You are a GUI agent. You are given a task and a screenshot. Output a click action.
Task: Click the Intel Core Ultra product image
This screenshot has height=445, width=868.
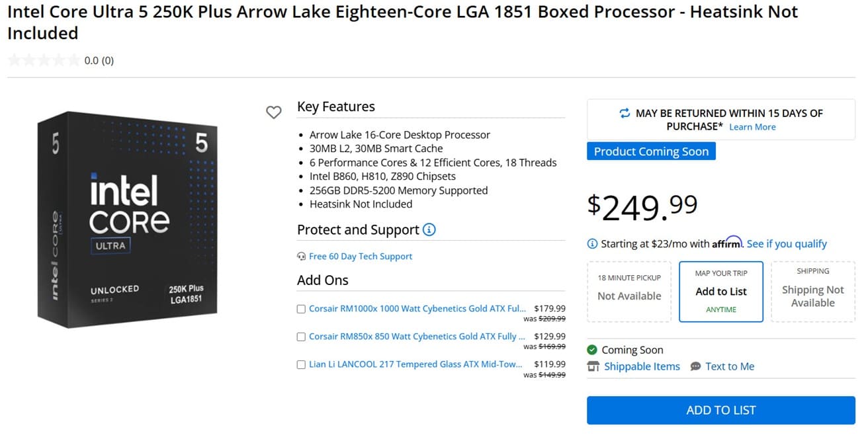[x=128, y=220]
